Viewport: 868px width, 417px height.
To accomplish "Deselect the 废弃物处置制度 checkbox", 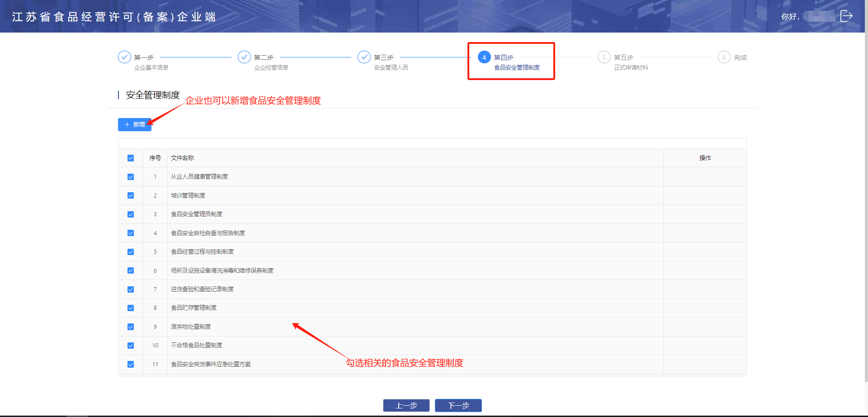I will pyautogui.click(x=131, y=327).
